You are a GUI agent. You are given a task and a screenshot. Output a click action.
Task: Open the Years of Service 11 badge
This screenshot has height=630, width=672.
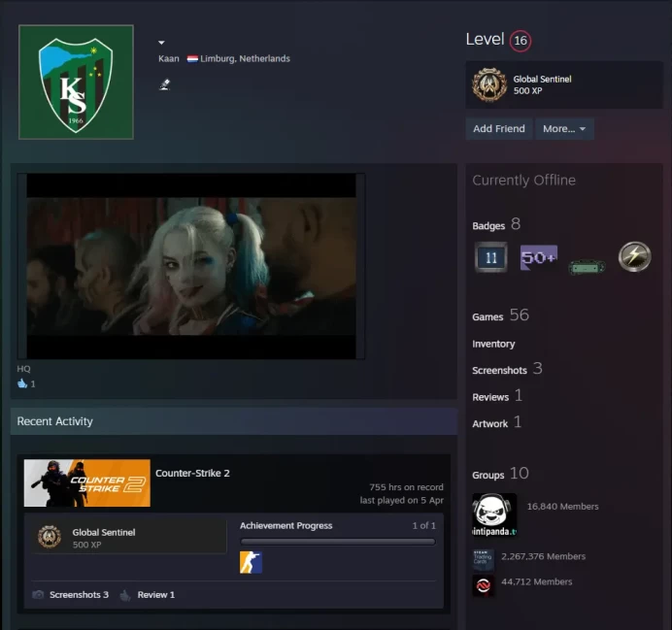(491, 257)
